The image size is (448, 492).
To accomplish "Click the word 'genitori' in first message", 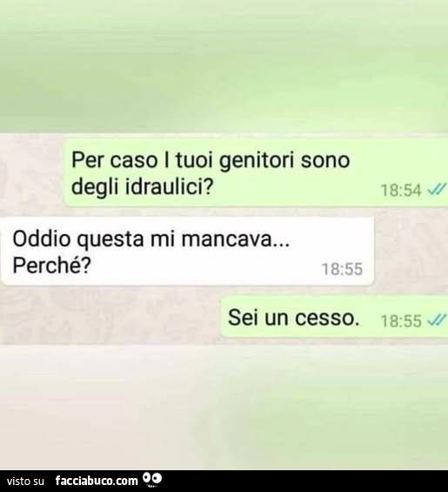I will pos(257,161).
